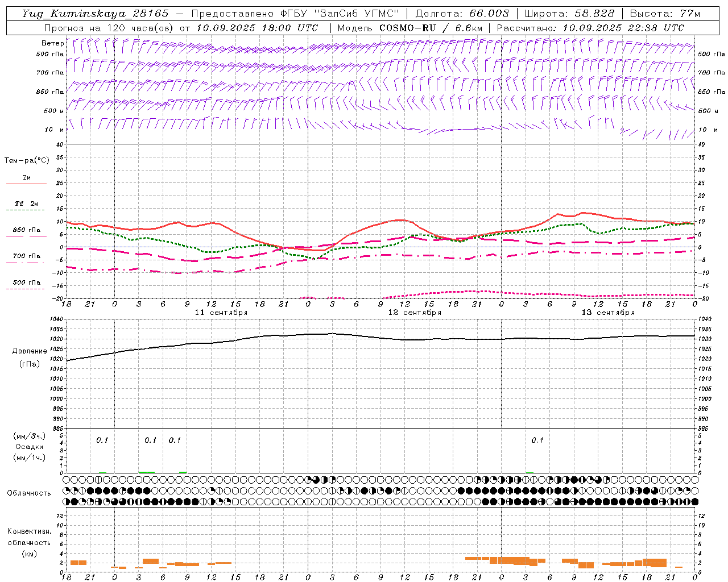
Task: Click the Тем-ра(°C) panel label
Action: (x=27, y=161)
